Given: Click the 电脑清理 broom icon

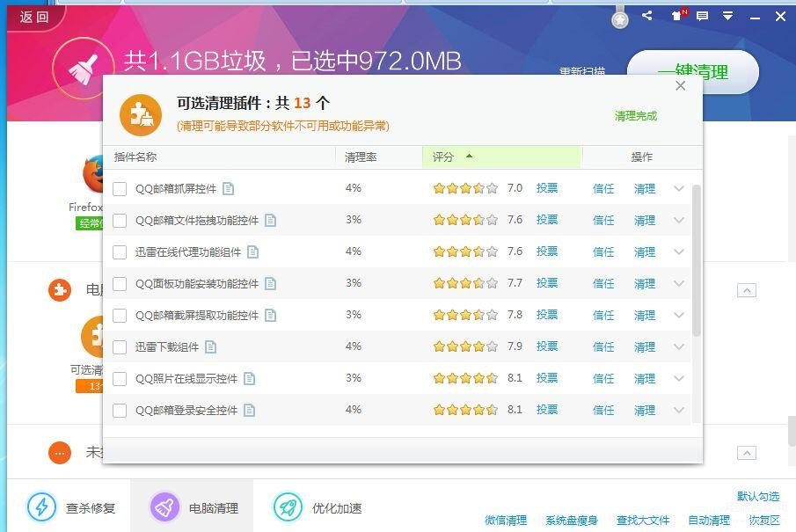Looking at the screenshot, I should (x=164, y=507).
